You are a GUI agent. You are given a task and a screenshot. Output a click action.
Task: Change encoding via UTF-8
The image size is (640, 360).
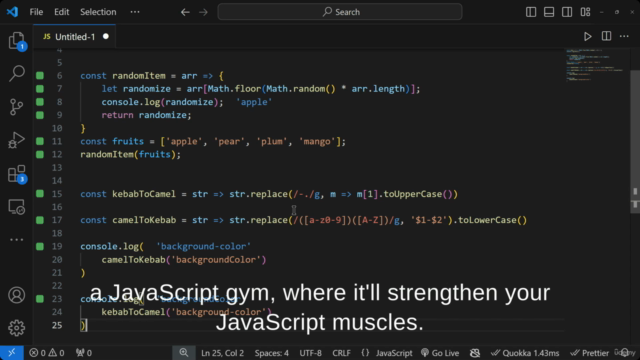click(310, 353)
